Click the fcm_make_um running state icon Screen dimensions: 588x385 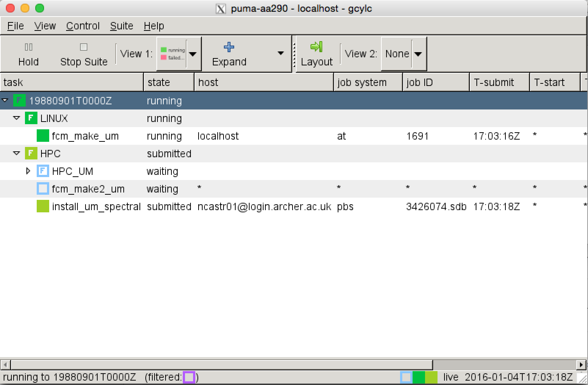tap(43, 136)
